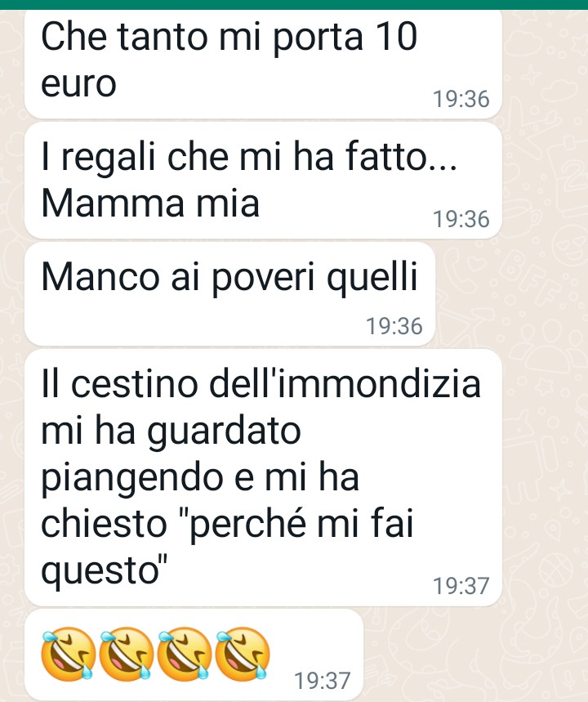Tap the 19:36 timestamp under 'Manco ai poveri'
Viewport: 588px width, 702px height.
(394, 326)
